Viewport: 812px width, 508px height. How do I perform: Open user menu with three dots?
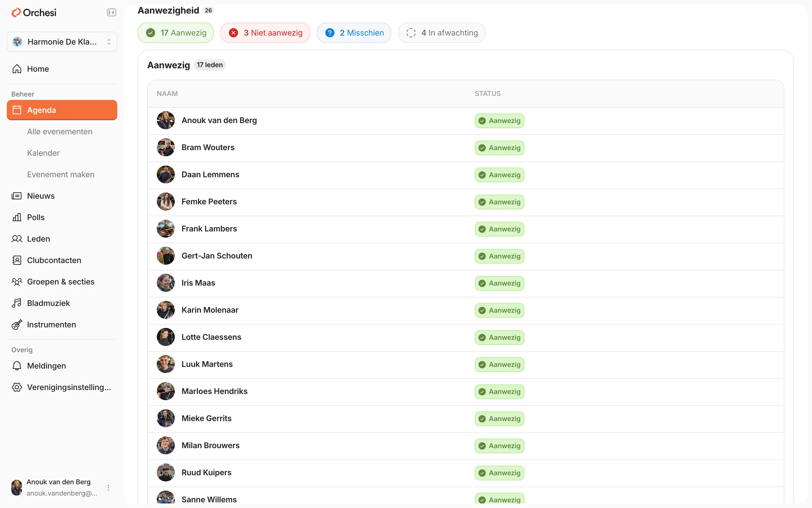108,487
